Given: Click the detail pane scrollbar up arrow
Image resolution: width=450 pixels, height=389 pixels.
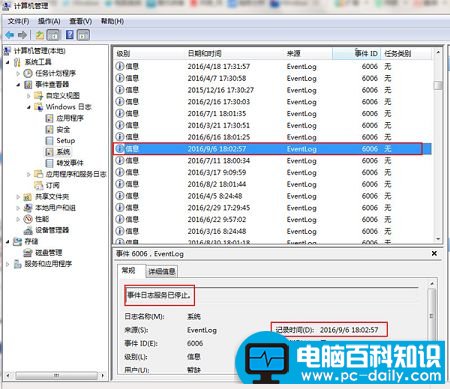Looking at the screenshot, I should 432,284.
